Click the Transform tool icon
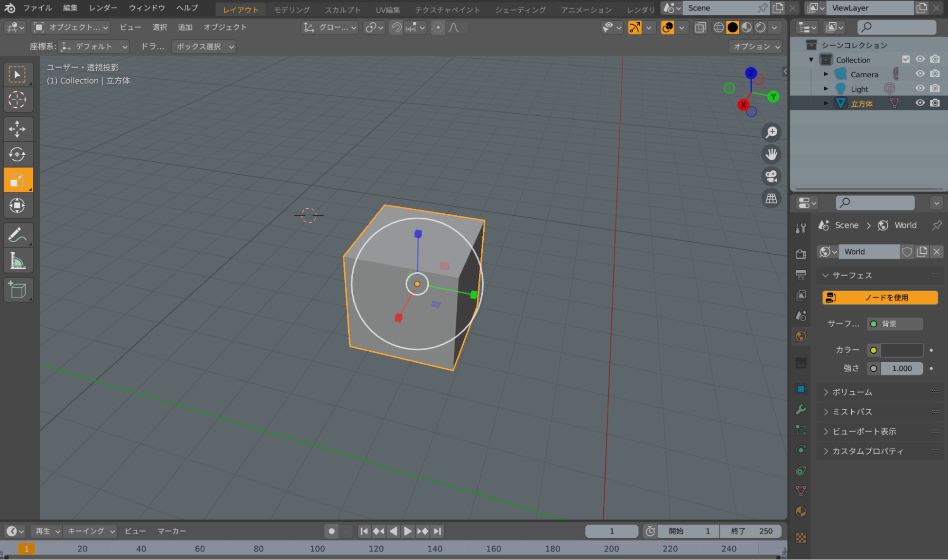 [x=18, y=205]
